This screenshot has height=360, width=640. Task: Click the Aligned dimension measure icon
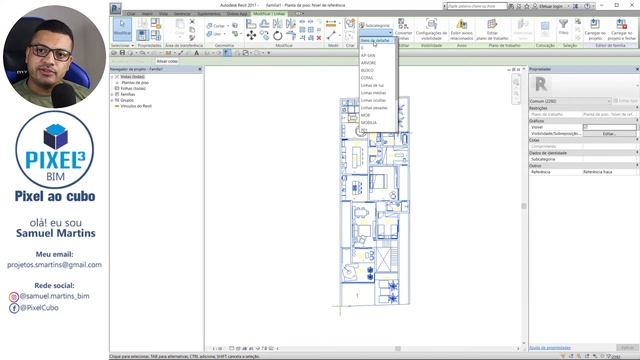pyautogui.click(x=331, y=24)
